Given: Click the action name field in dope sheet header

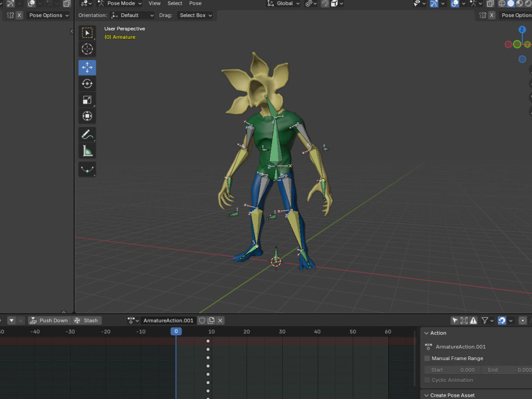Looking at the screenshot, I should click(168, 320).
